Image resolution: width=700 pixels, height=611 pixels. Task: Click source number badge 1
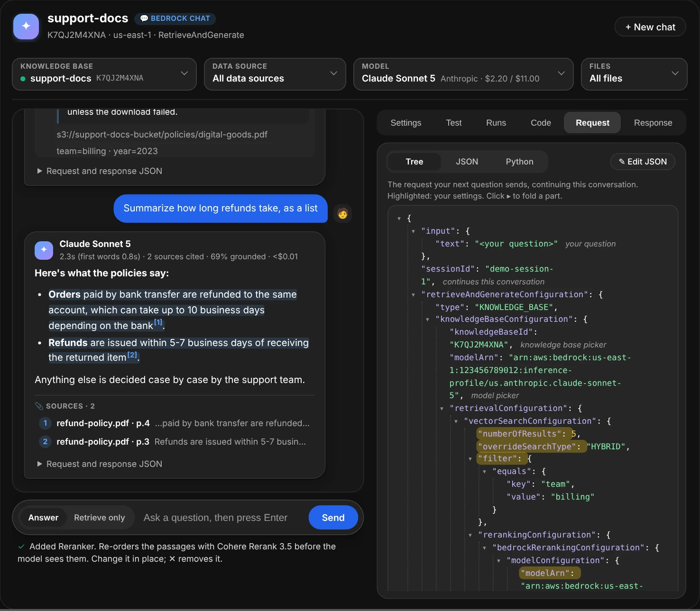pos(45,423)
